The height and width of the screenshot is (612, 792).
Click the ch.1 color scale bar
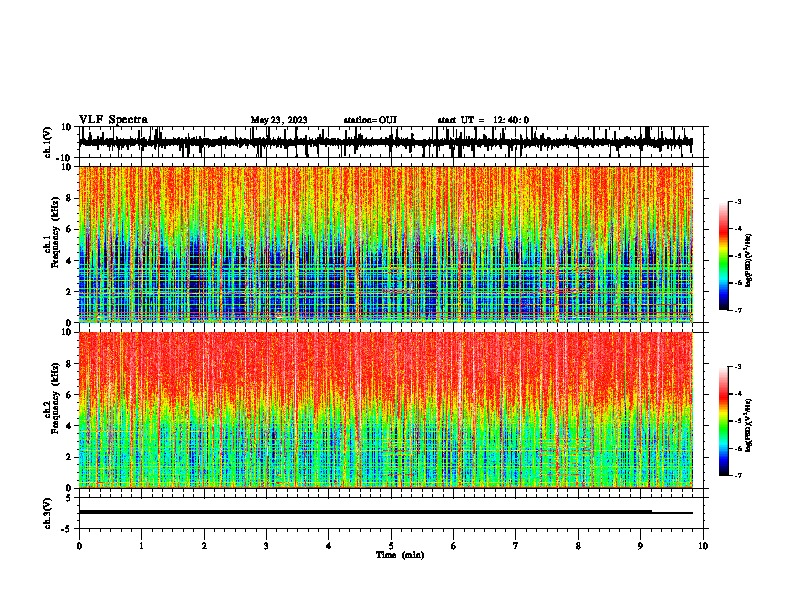[723, 256]
